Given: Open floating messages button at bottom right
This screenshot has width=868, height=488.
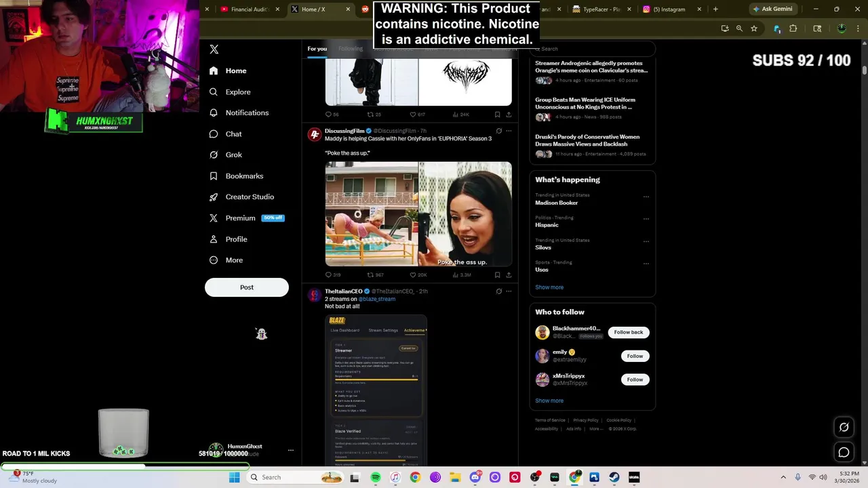Looking at the screenshot, I should [844, 452].
